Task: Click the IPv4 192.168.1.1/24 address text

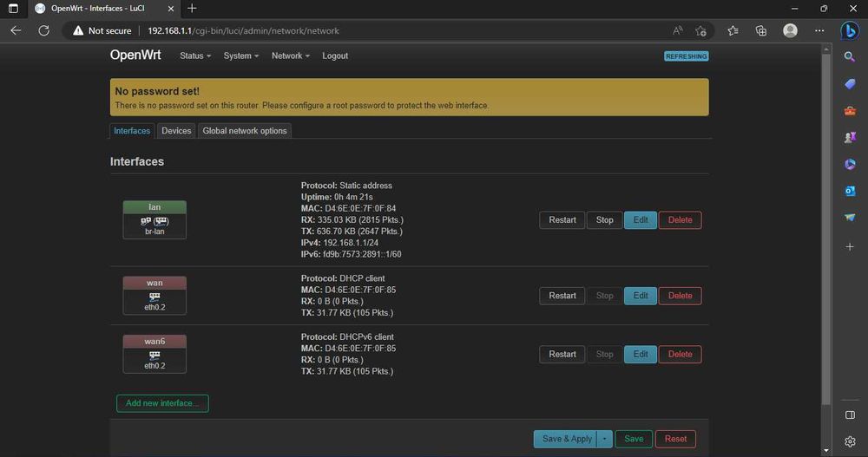Action: (339, 242)
